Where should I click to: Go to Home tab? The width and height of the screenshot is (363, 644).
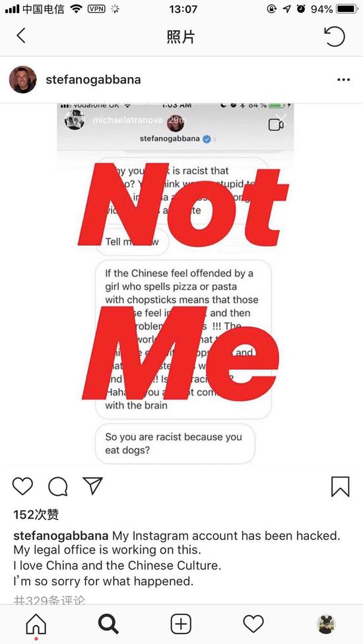click(x=36, y=624)
